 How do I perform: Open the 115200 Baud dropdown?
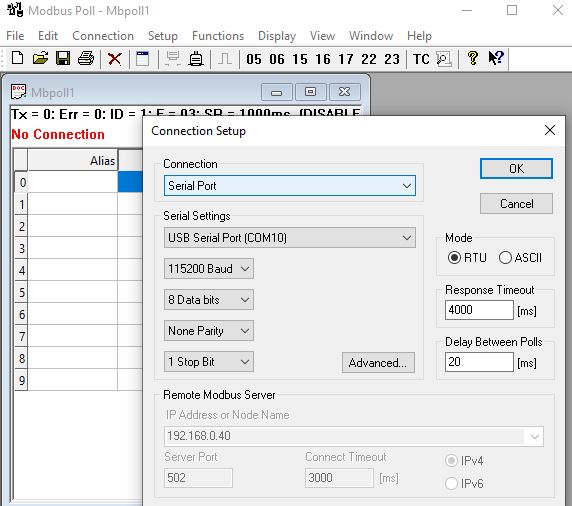pyautogui.click(x=209, y=269)
